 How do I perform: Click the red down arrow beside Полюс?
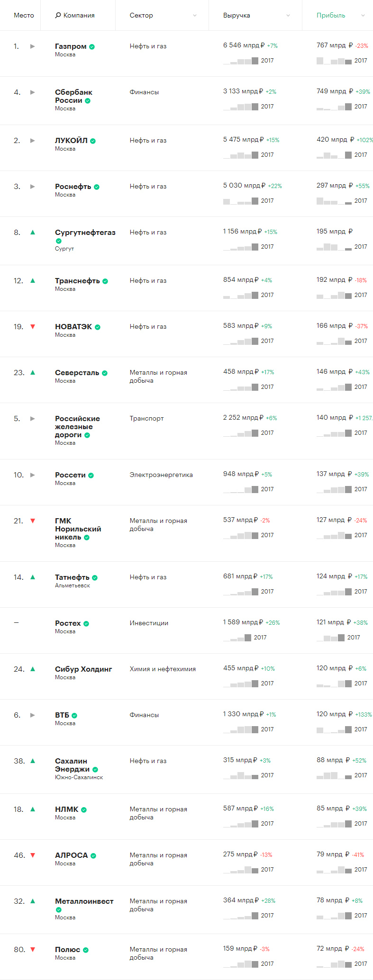(x=33, y=949)
